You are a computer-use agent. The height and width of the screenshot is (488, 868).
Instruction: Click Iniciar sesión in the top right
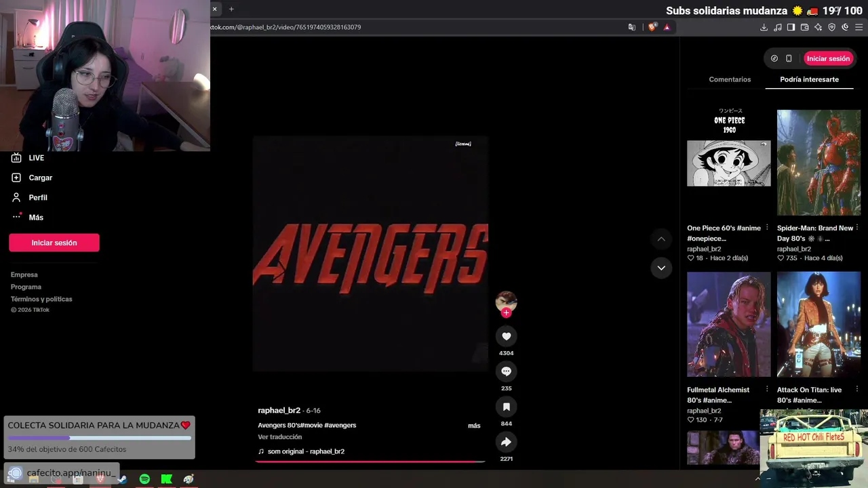click(828, 58)
